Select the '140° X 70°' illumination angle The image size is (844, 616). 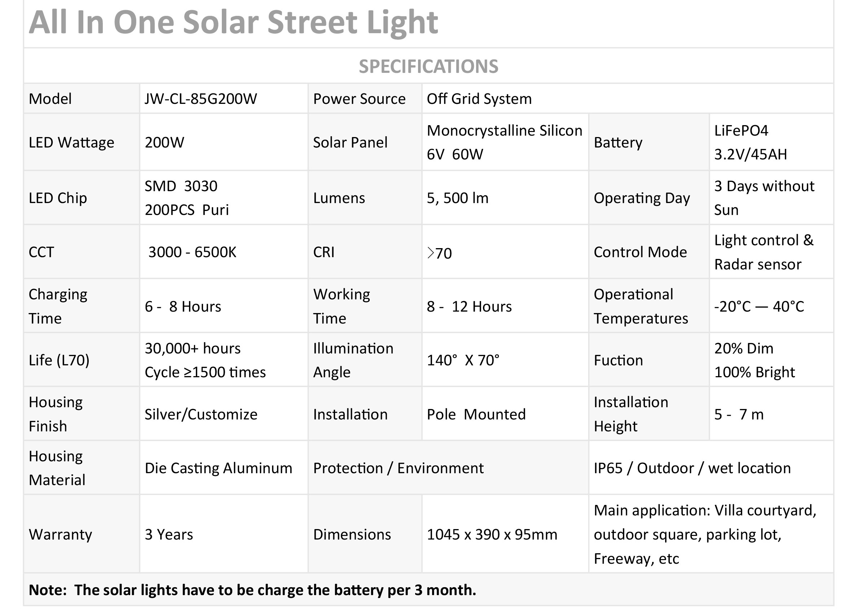pyautogui.click(x=463, y=360)
